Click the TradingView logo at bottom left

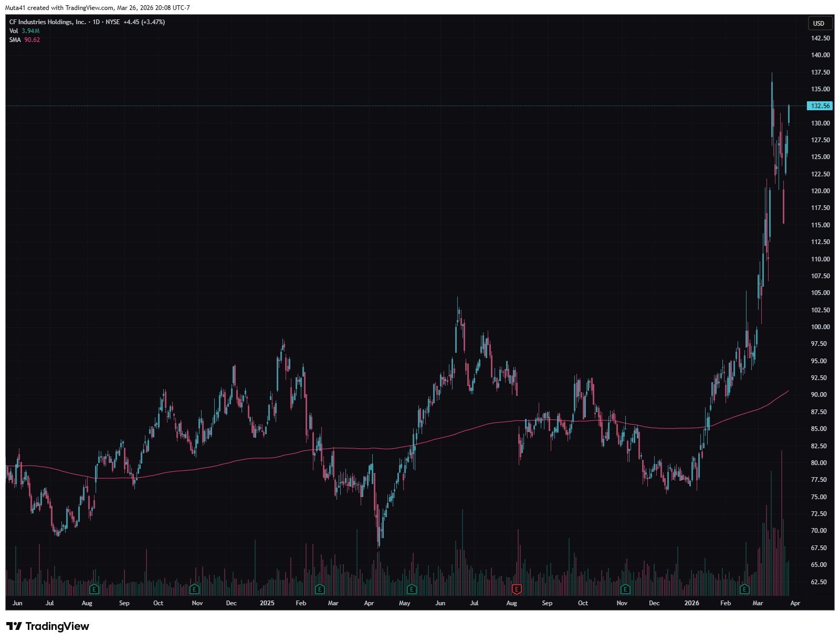point(48,626)
